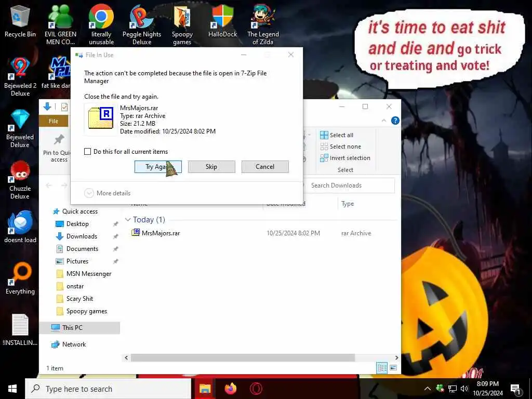Click the taskbar clock showing 8:09 PM
Screen dimensions: 532x399
[488, 389]
